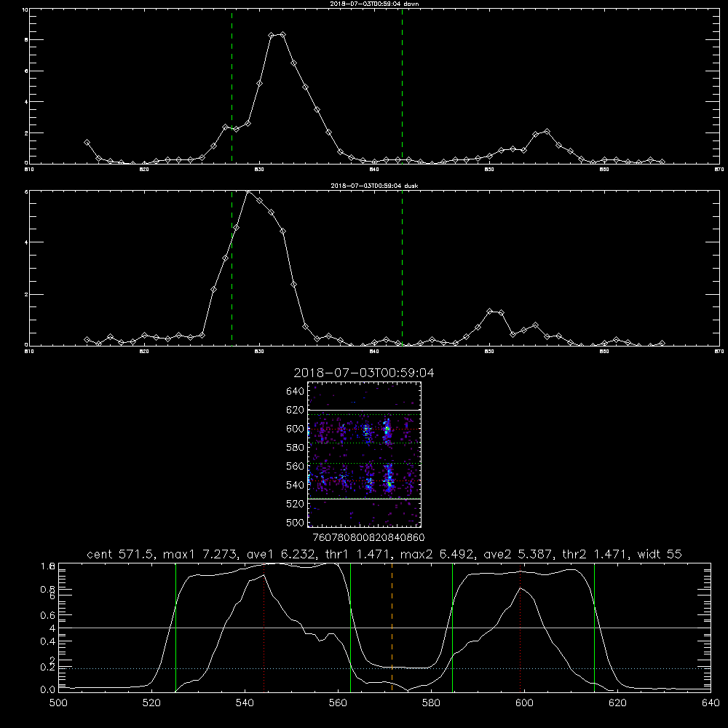Click the heatmap image of the spectrum
This screenshot has width=728, height=728.
click(364, 454)
